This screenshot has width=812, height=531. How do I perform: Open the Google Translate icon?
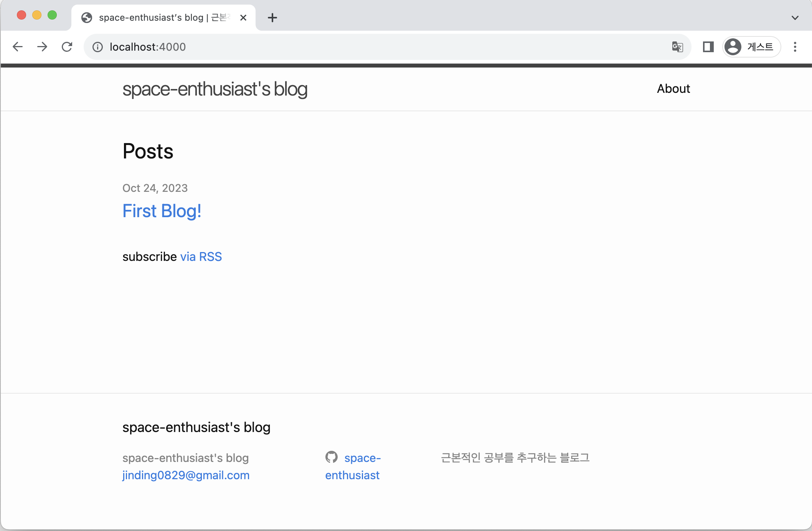click(677, 47)
